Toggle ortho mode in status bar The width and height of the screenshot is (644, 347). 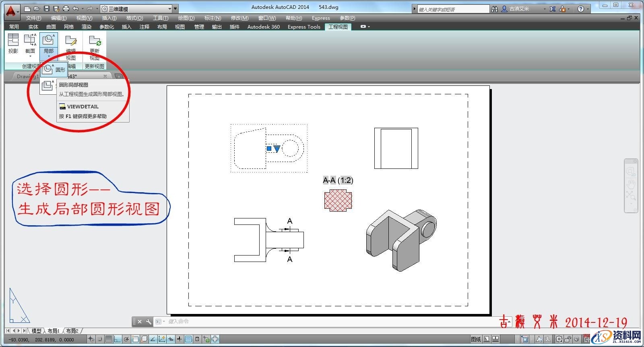click(x=118, y=339)
